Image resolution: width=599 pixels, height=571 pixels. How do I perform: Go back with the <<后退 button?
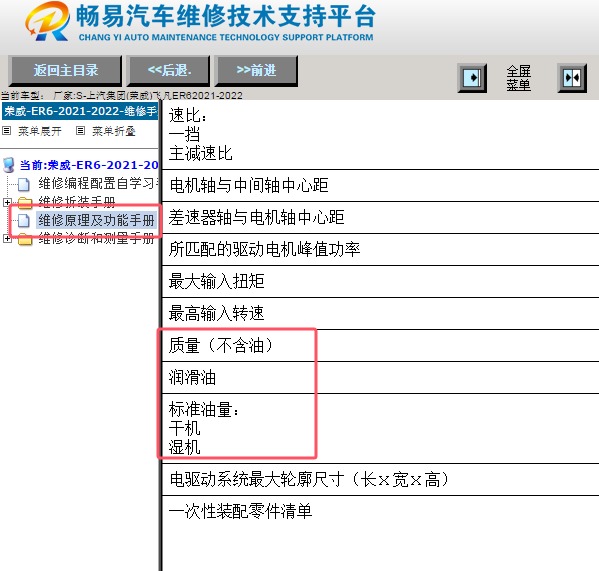[x=168, y=71]
